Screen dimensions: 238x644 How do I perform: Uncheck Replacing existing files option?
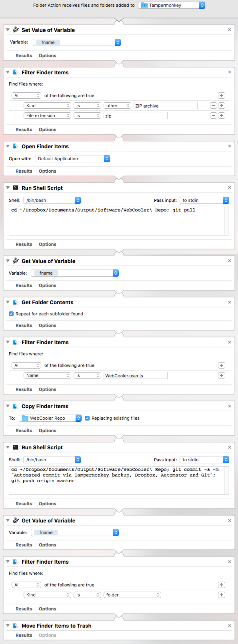tap(87, 418)
